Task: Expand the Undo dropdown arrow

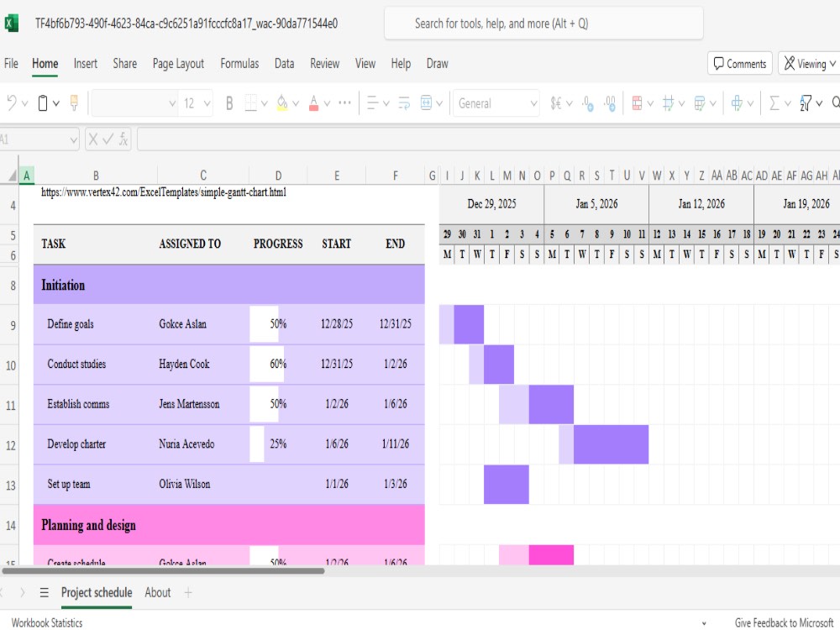Action: [x=24, y=103]
